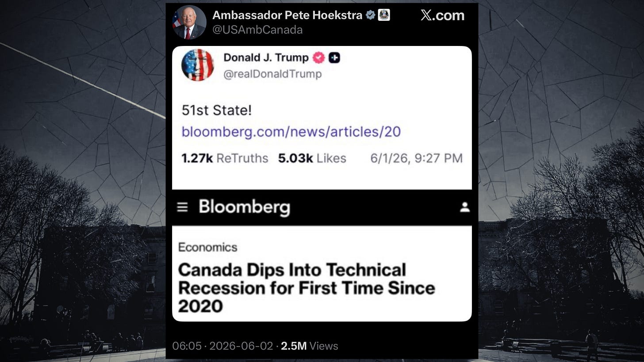Open the bloomberg.com/news/articles link
This screenshot has width=644, height=362.
(x=291, y=131)
